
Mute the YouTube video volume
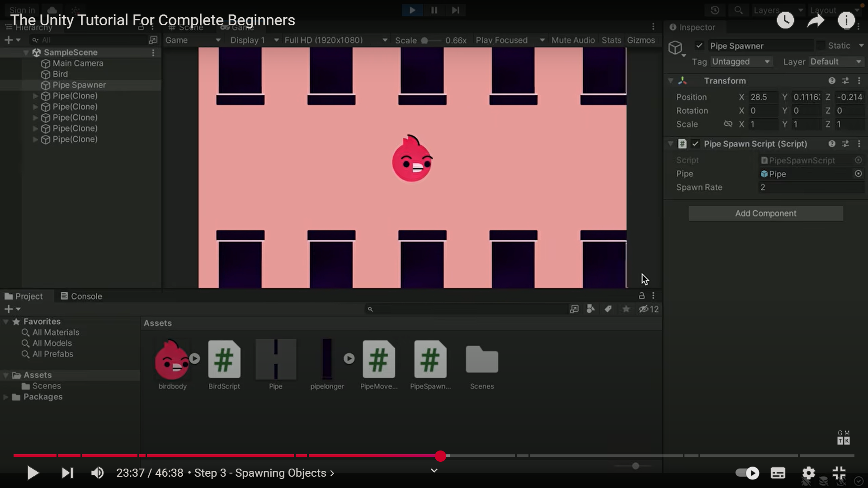point(97,473)
